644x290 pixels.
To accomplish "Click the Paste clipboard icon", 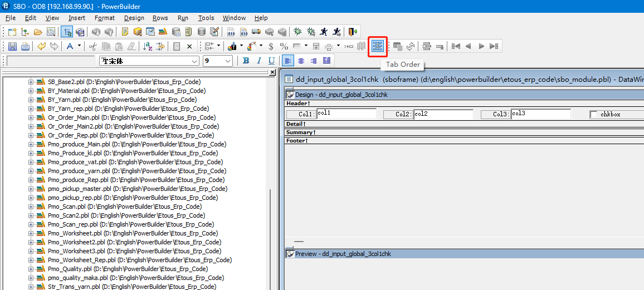I will point(119,46).
